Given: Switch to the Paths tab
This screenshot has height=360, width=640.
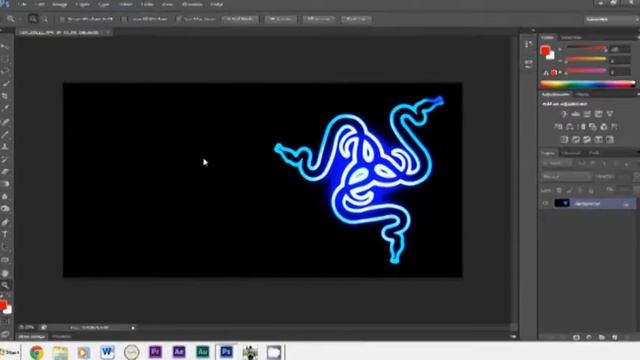Looking at the screenshot, I should [x=594, y=153].
